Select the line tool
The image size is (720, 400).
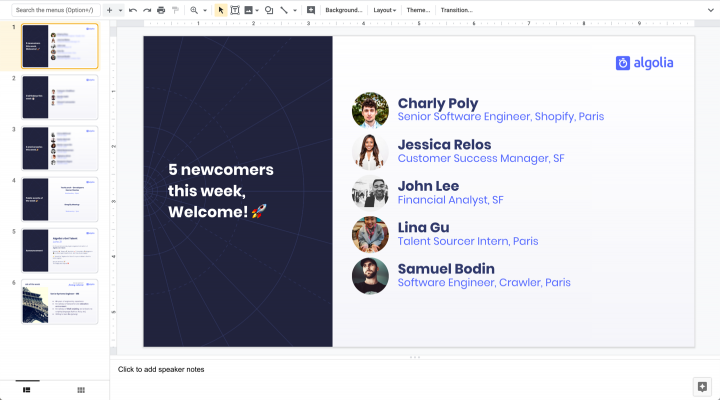(284, 10)
